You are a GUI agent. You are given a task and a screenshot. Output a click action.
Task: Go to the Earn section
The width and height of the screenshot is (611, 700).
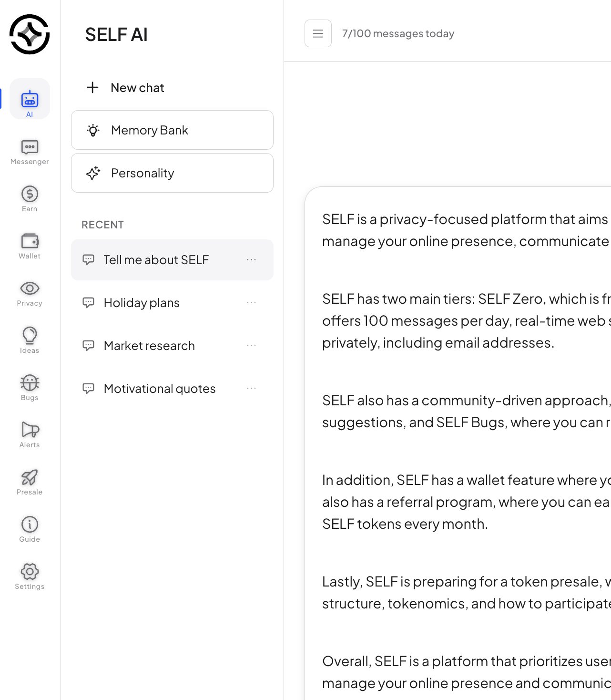click(x=30, y=199)
